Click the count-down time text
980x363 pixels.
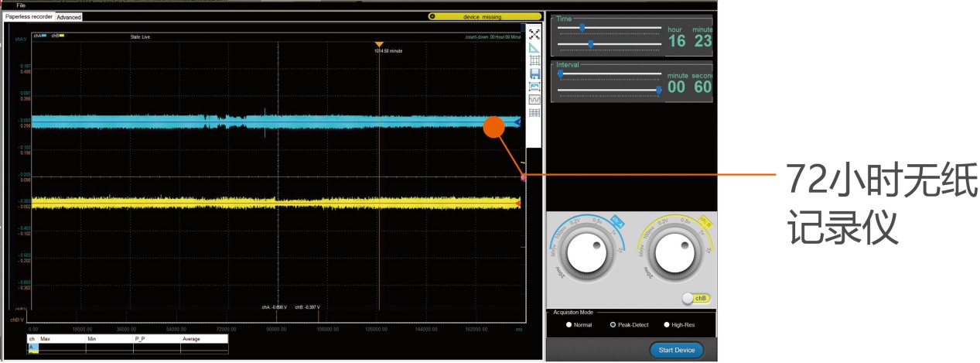(493, 36)
